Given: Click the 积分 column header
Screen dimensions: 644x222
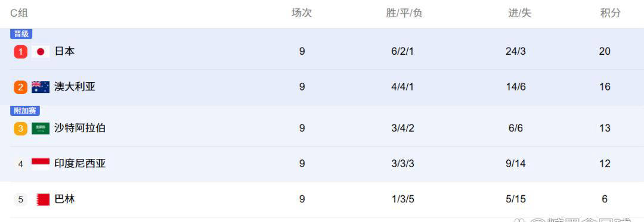Looking at the screenshot, I should tap(611, 13).
